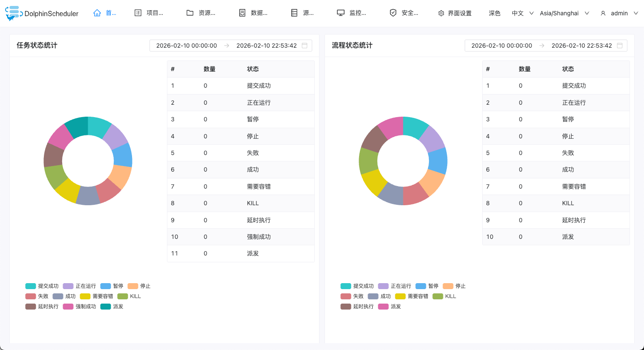The height and width of the screenshot is (350, 644).
Task: Click the 安全 shield icon
Action: point(393,13)
